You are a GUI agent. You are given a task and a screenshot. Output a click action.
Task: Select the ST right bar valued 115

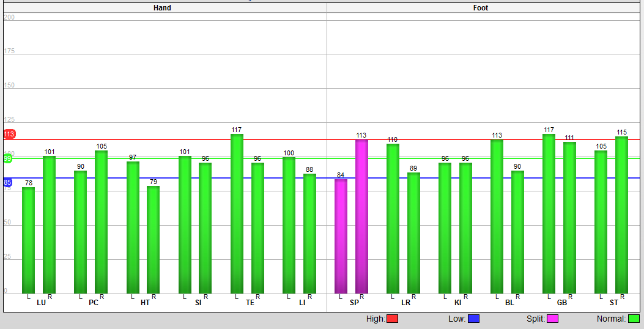click(622, 215)
